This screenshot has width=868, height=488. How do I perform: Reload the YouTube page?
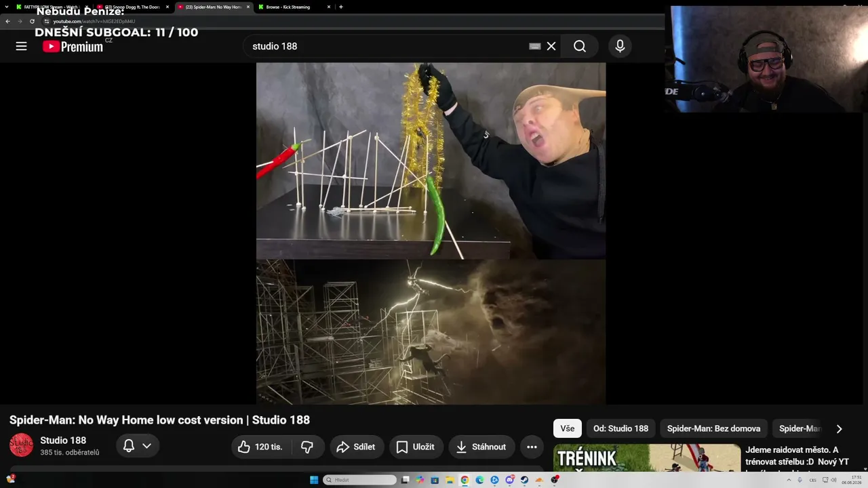[x=32, y=21]
